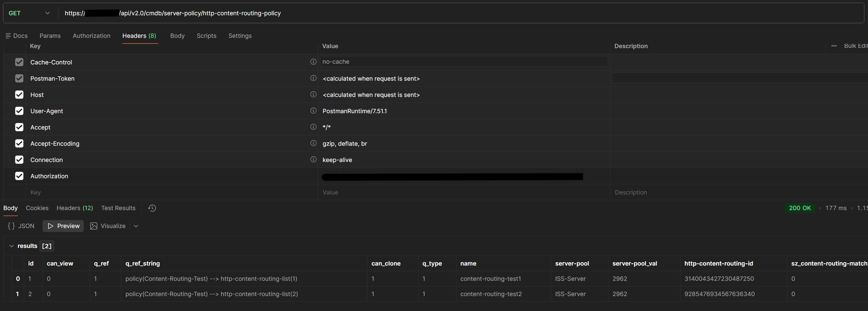
Task: Toggle the Postman-Token header checkbox
Action: pos(19,78)
